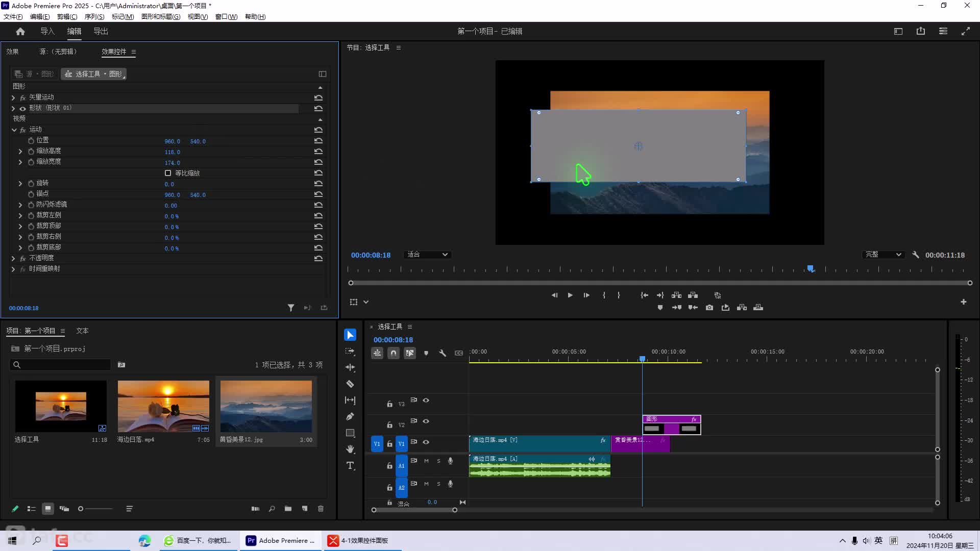The width and height of the screenshot is (980, 551).
Task: Step forward one frame in Program monitor
Action: tap(586, 295)
